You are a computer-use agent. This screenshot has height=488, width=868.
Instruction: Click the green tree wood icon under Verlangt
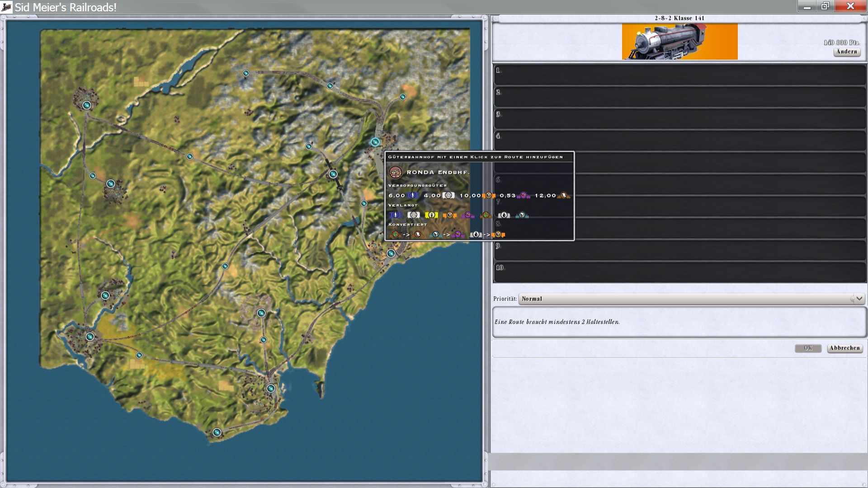(x=486, y=215)
